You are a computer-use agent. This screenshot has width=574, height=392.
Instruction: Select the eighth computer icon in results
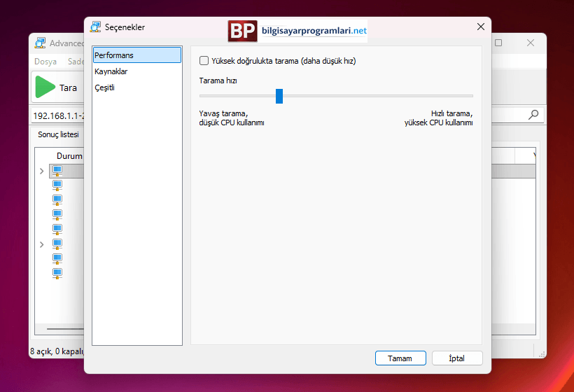point(57,274)
